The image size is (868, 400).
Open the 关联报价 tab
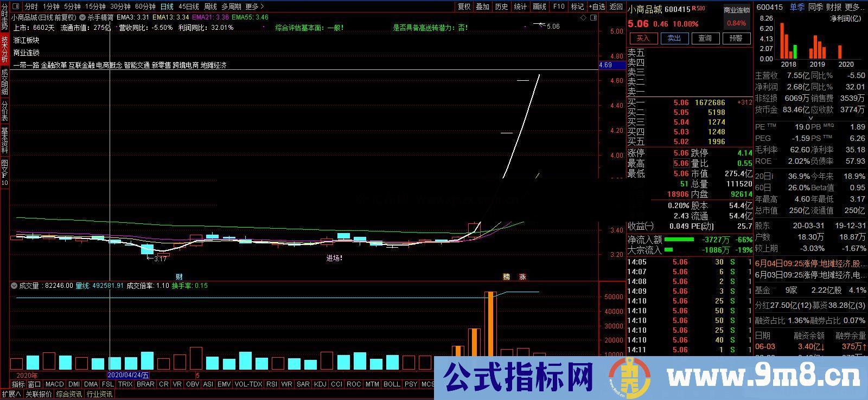39,394
